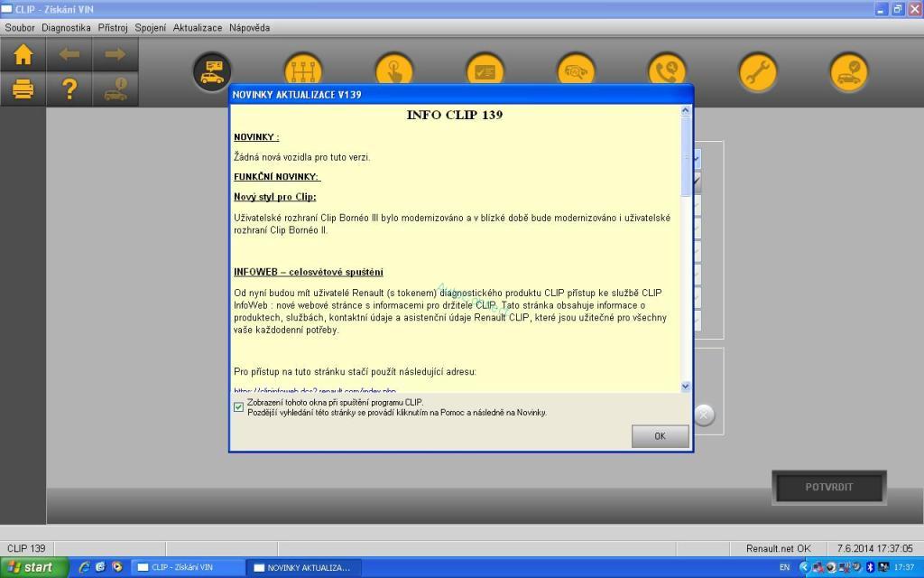Image resolution: width=924 pixels, height=578 pixels.
Task: Click 'Pro přístup na tuto stránku' sentence
Action: (x=355, y=371)
